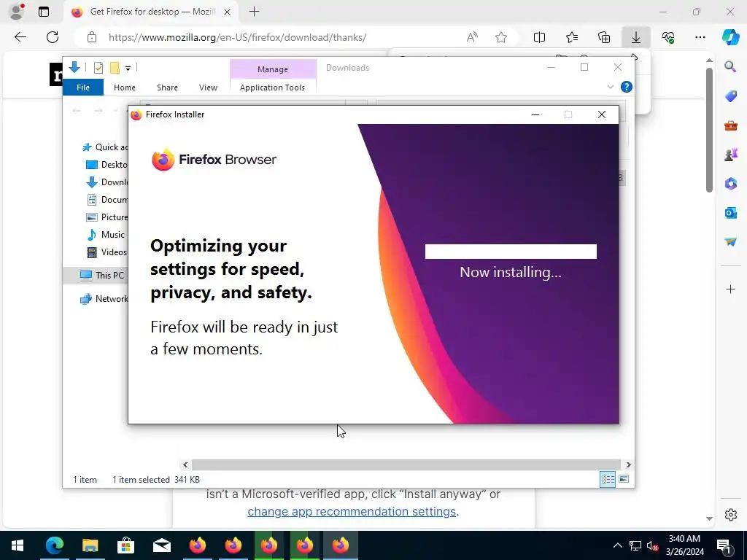Click the Firefox installer progress bar
Image resolution: width=747 pixels, height=560 pixels.
[x=511, y=252]
